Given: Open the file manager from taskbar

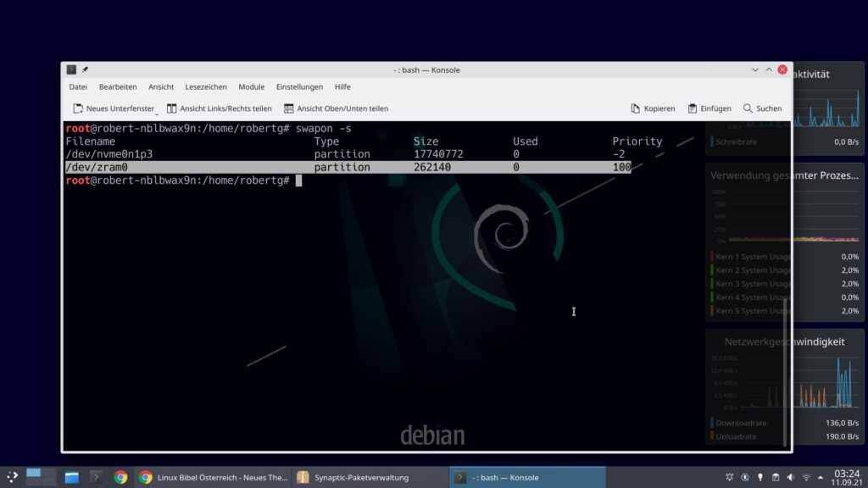Looking at the screenshot, I should click(72, 477).
